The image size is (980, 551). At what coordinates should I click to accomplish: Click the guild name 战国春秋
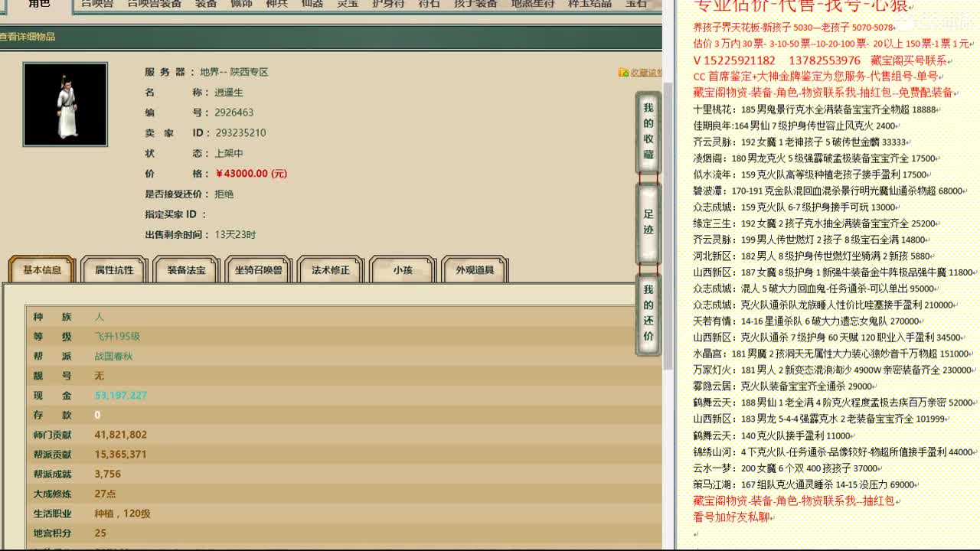[114, 357]
